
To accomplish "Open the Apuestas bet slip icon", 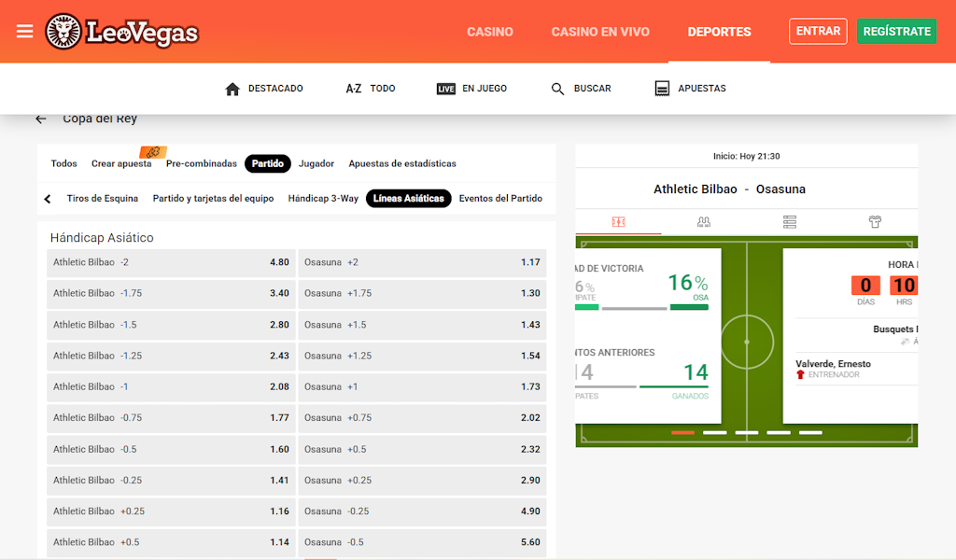I will 662,89.
